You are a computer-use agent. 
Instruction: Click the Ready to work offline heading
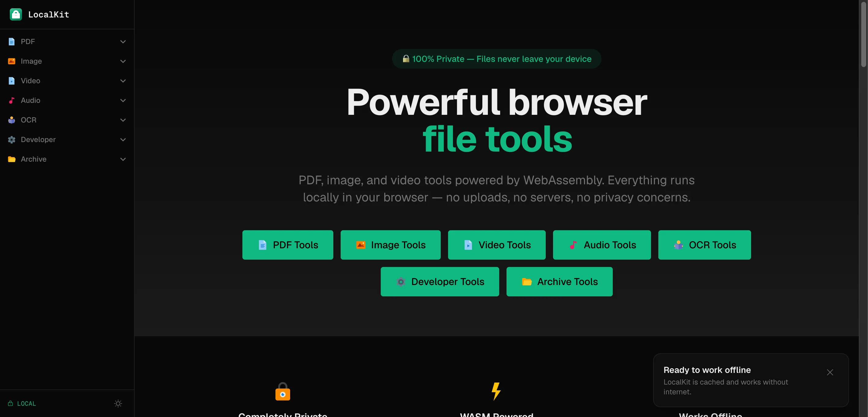[707, 370]
